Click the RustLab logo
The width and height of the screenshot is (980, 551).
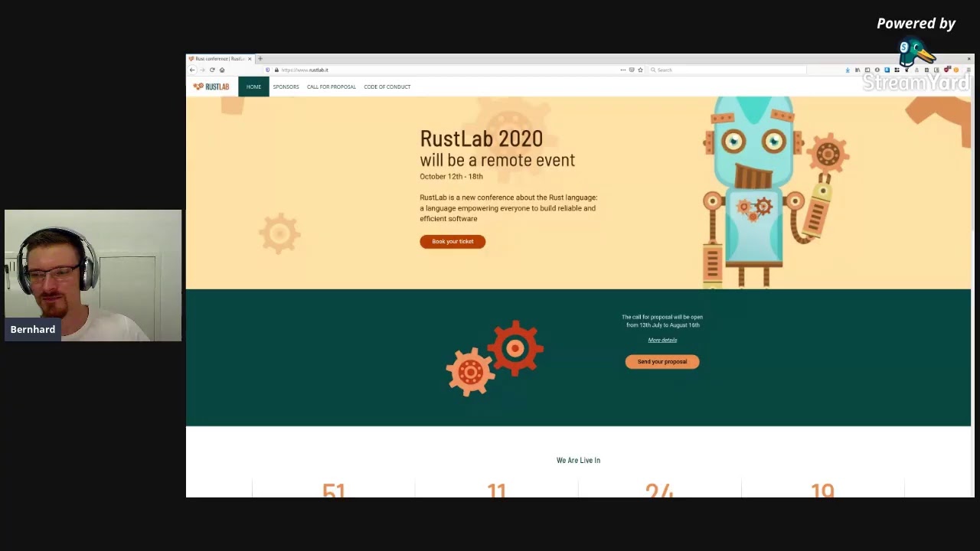pyautogui.click(x=211, y=86)
